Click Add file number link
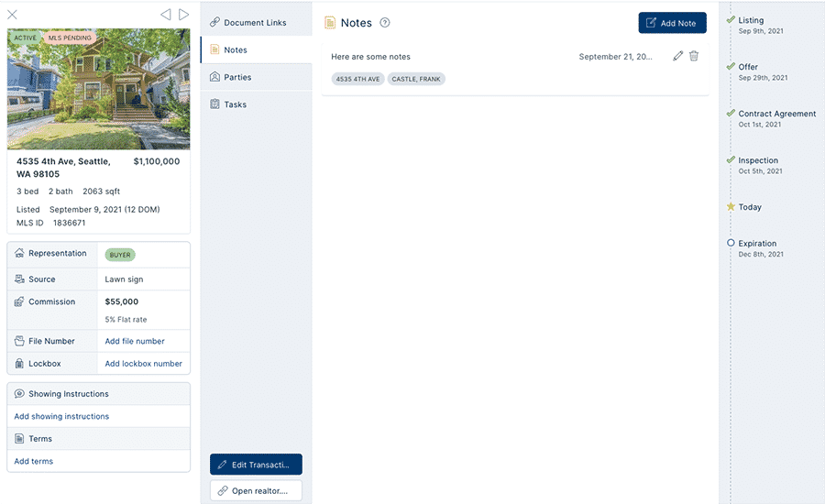This screenshot has width=825, height=504. [x=135, y=341]
